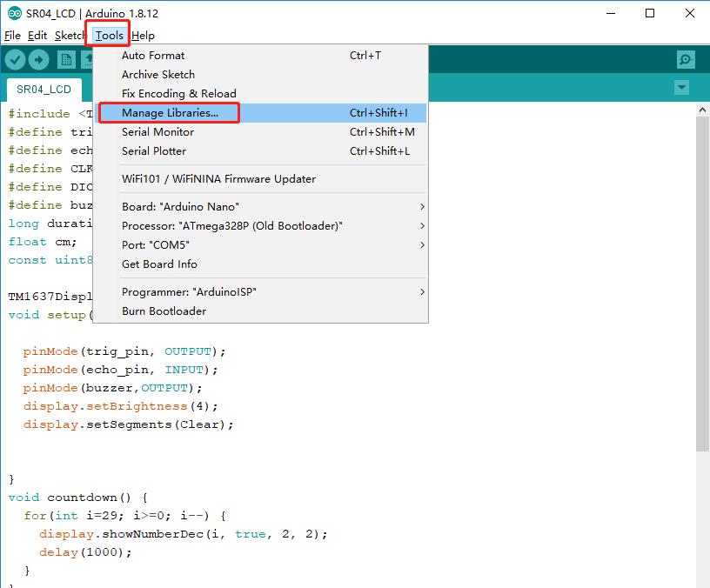The height and width of the screenshot is (588, 710).
Task: Open the tab options dropdown arrow
Action: 681,88
